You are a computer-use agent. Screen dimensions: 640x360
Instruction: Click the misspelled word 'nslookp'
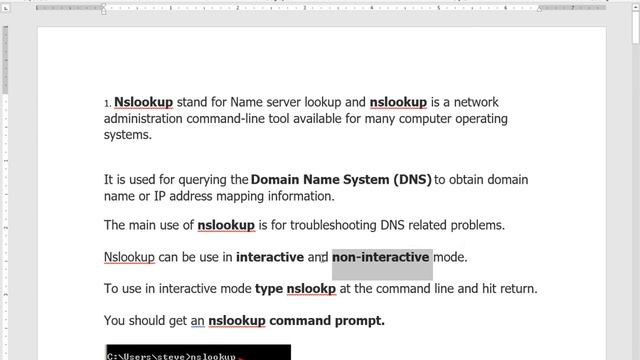[x=311, y=289]
